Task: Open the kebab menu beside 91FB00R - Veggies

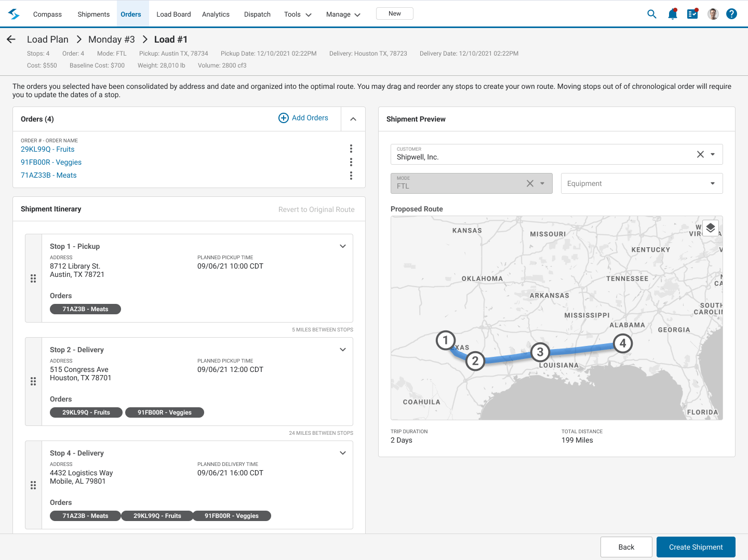Action: tap(351, 162)
